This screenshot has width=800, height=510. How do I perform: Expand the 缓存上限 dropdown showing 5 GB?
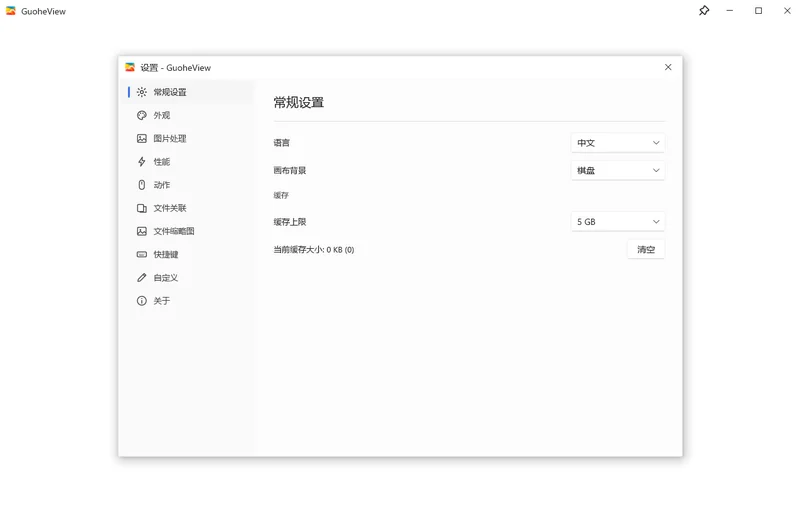click(x=618, y=222)
